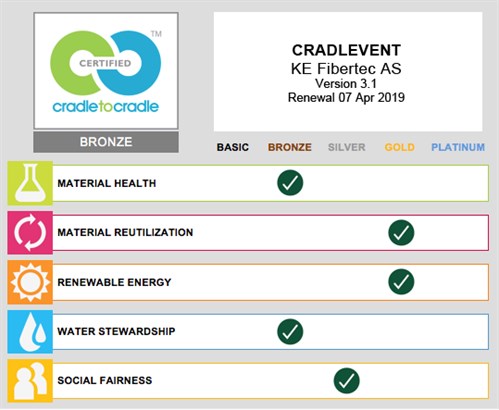This screenshot has width=499, height=410.
Task: Click the Material Reutilization gold checkmark
Action: [401, 232]
